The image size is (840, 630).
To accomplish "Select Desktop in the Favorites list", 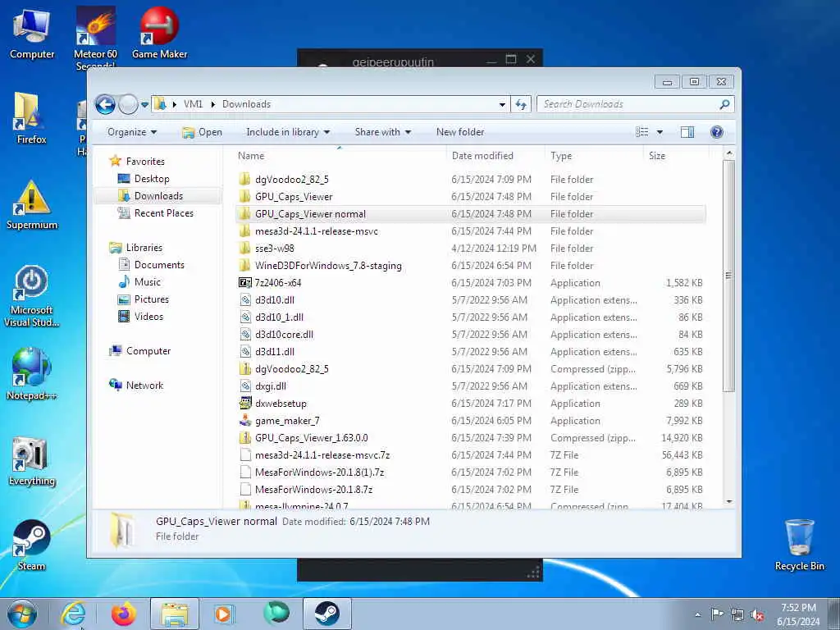I will point(152,178).
